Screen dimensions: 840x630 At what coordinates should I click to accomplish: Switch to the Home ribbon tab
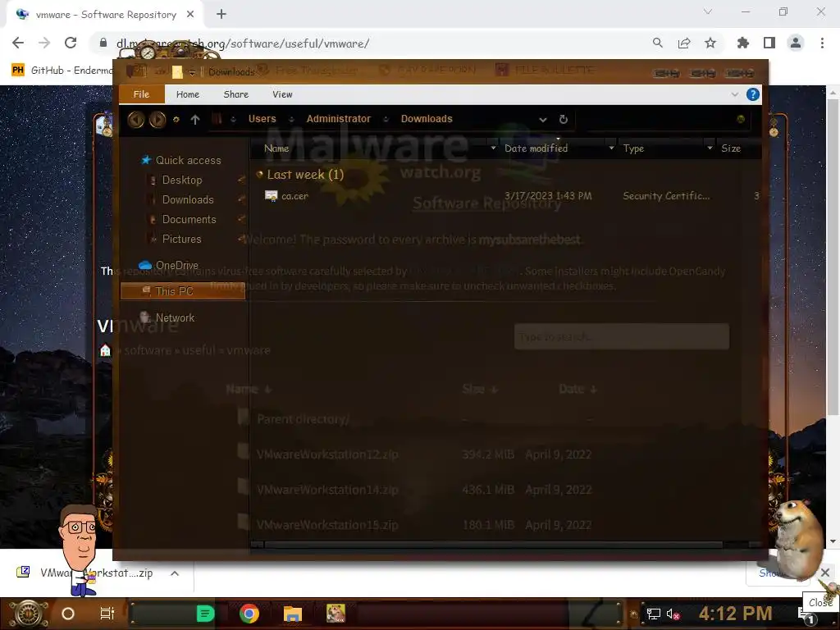pos(188,94)
